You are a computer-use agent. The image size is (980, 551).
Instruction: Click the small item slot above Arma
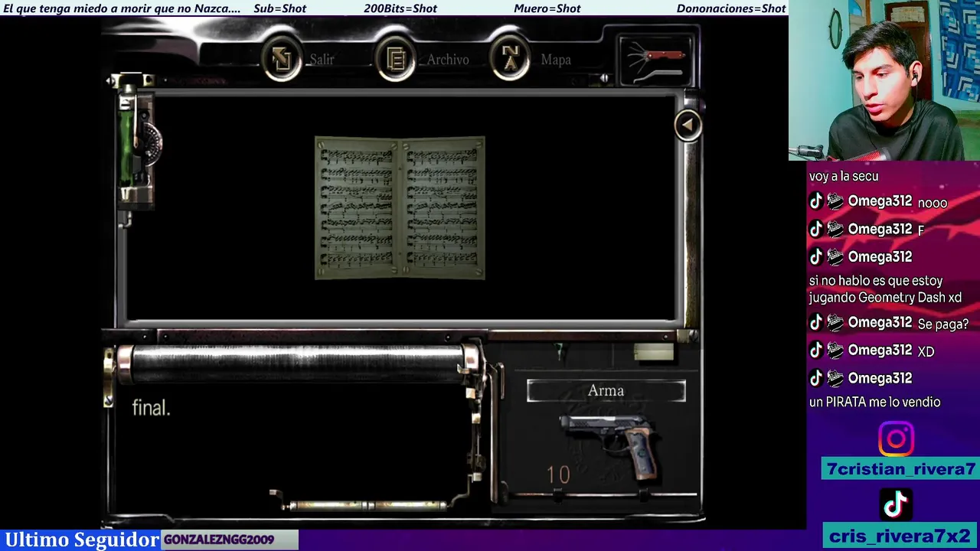pyautogui.click(x=653, y=352)
